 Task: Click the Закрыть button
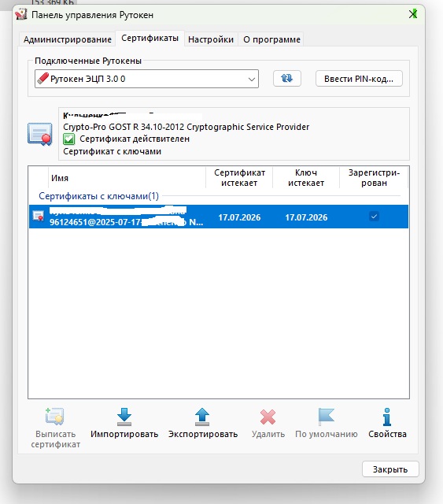click(x=390, y=469)
